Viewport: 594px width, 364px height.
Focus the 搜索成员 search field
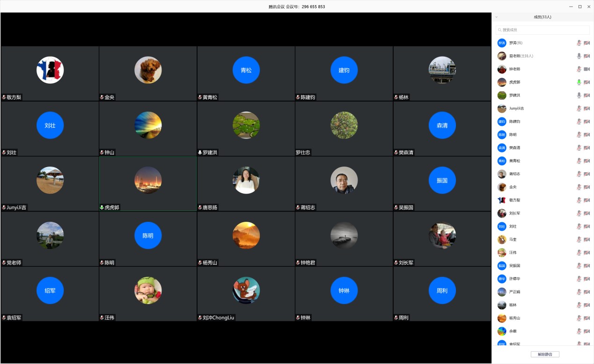(x=543, y=30)
